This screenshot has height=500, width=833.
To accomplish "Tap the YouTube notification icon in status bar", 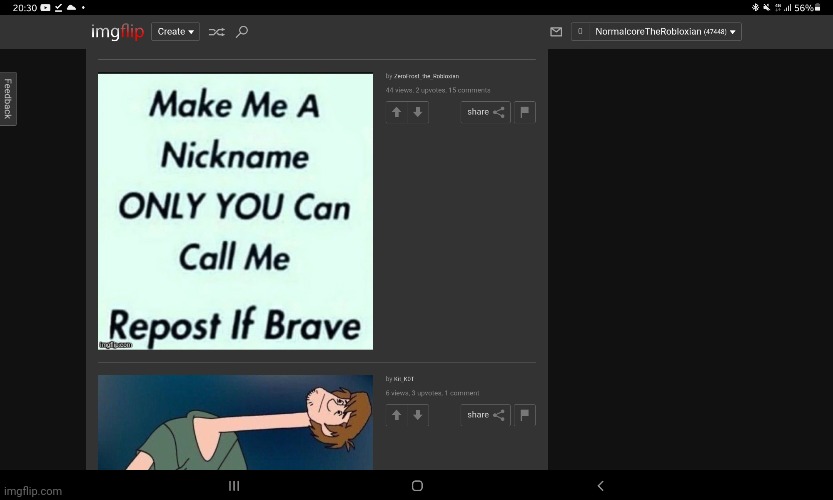I will point(46,7).
